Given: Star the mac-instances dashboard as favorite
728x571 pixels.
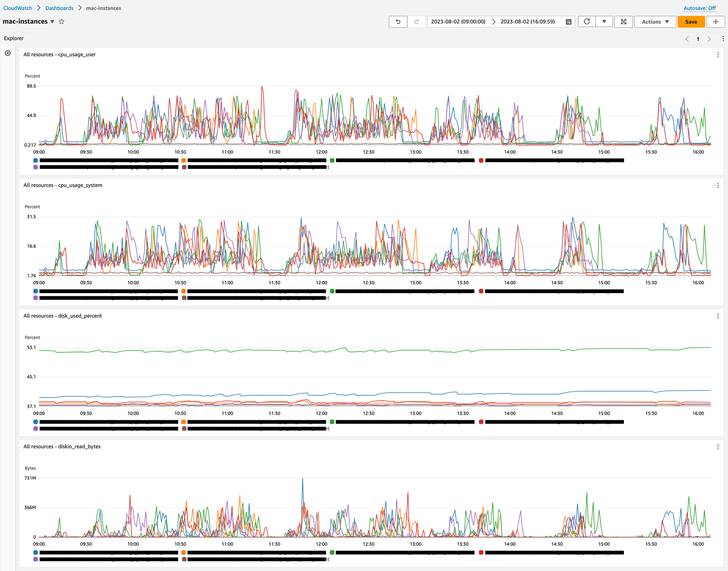Looking at the screenshot, I should pos(62,21).
